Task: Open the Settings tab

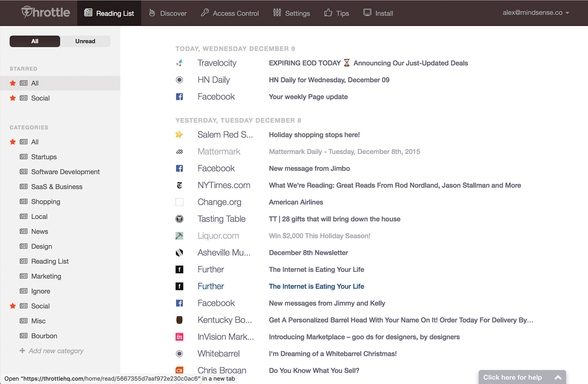Action: click(292, 13)
